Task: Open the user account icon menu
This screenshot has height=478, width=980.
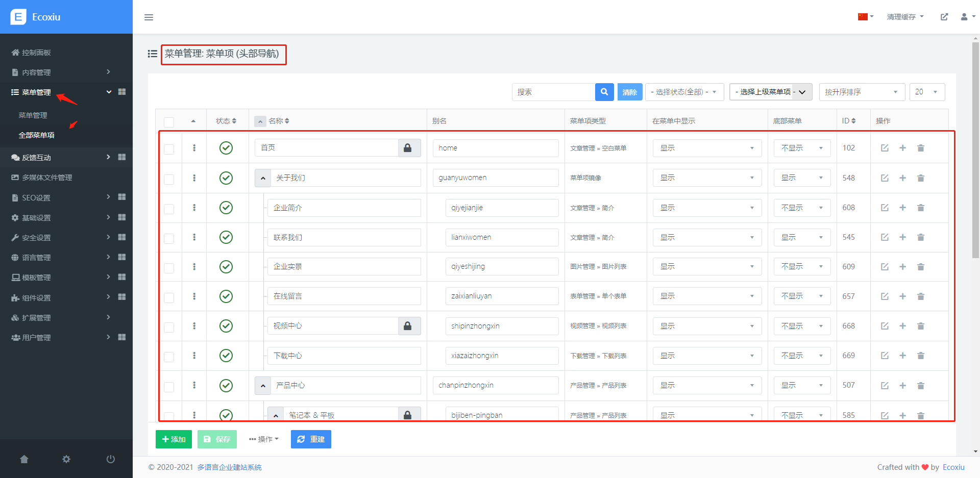Action: (967, 17)
